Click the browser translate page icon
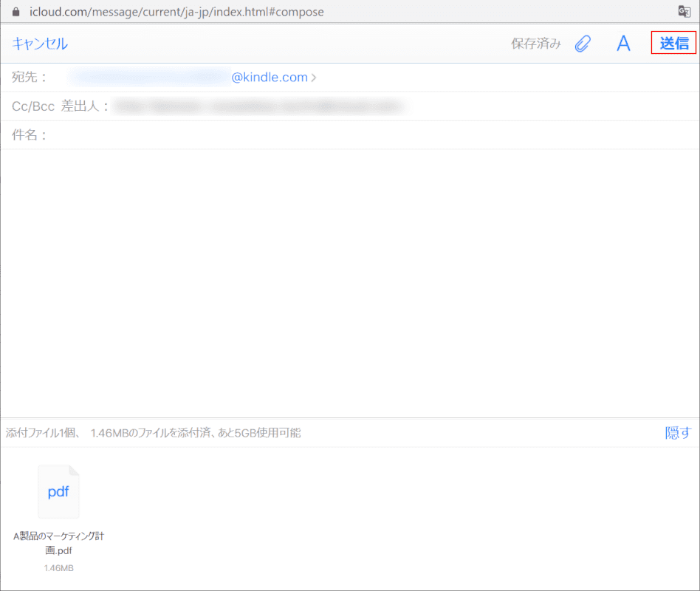The height and width of the screenshot is (591, 700). coord(684,11)
